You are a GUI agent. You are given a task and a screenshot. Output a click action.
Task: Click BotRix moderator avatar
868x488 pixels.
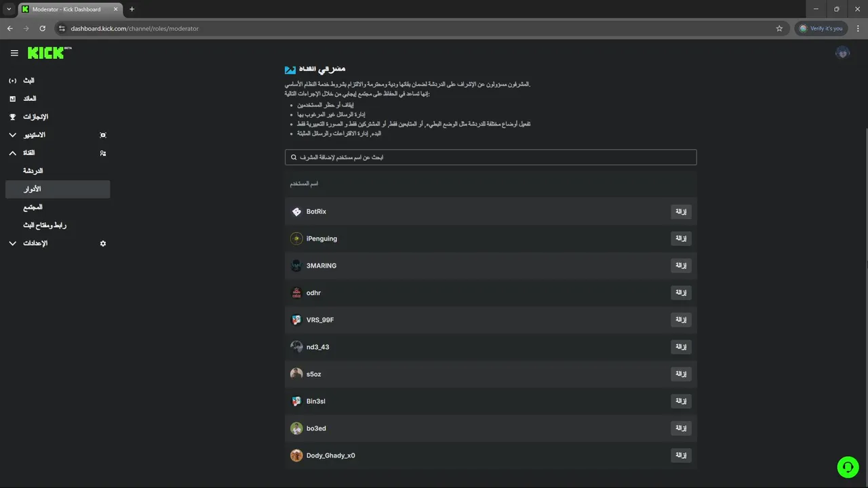point(296,211)
